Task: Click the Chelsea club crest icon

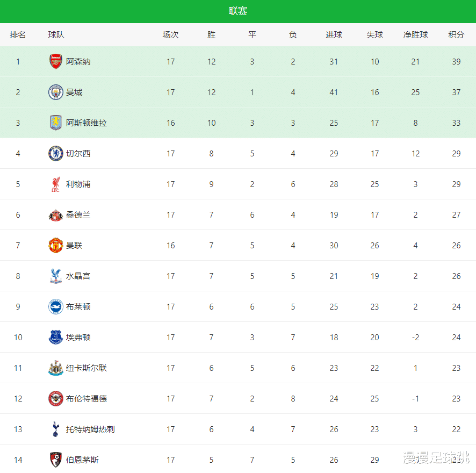Action: [55, 153]
